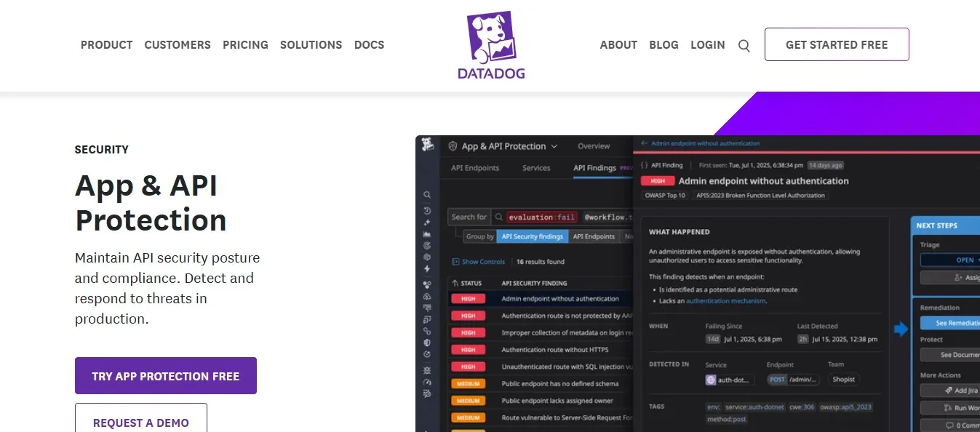Click the API SECURITY FINDING column header

tap(534, 283)
